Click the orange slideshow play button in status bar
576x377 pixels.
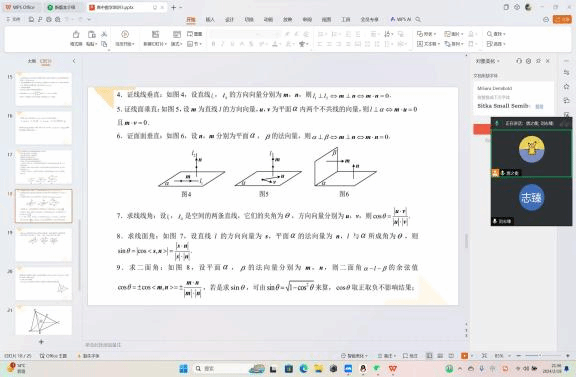(464, 356)
